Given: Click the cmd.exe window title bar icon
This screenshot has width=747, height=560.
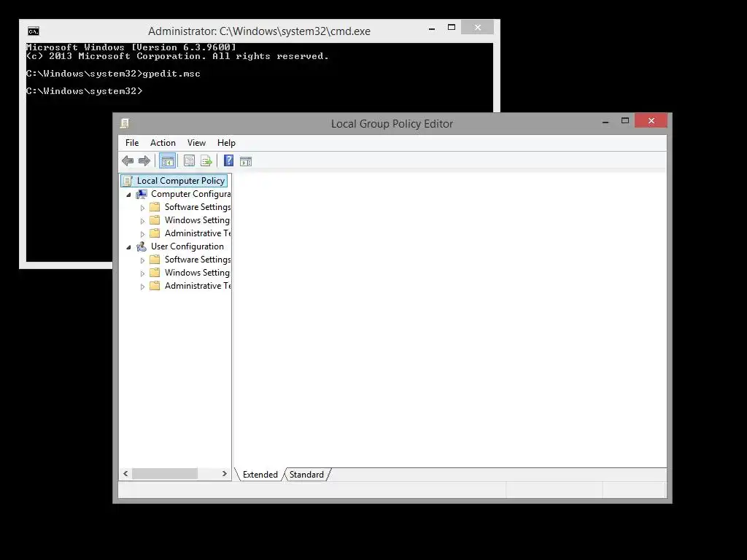Looking at the screenshot, I should [34, 31].
